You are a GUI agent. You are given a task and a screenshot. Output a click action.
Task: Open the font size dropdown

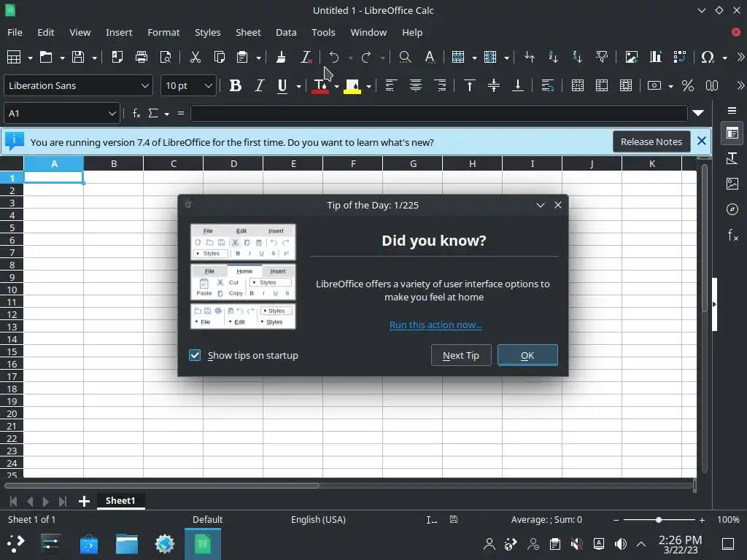click(x=208, y=86)
